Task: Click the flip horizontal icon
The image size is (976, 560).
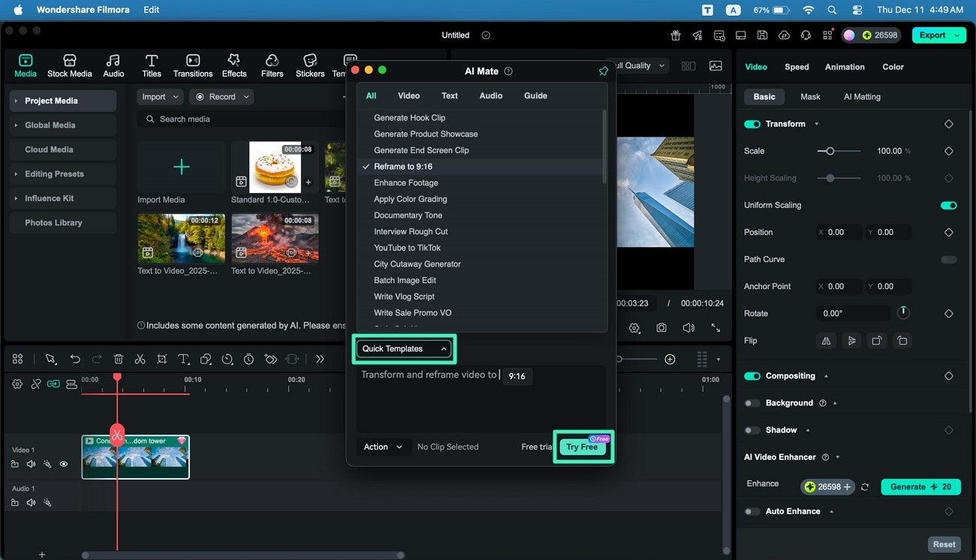Action: point(826,341)
